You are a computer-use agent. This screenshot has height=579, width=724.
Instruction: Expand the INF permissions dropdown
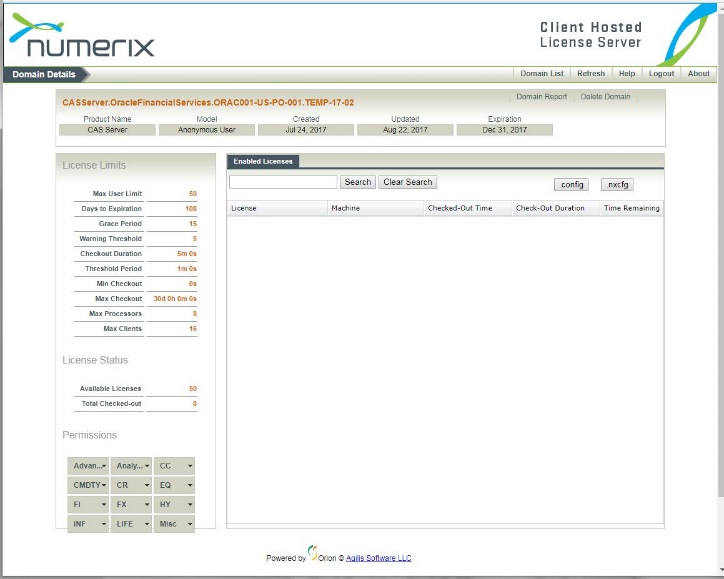click(x=88, y=524)
